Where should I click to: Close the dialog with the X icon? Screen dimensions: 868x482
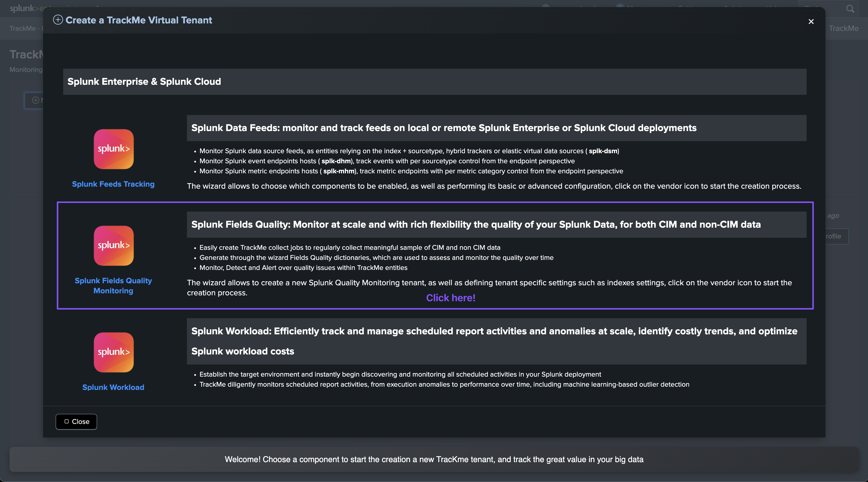pos(811,22)
